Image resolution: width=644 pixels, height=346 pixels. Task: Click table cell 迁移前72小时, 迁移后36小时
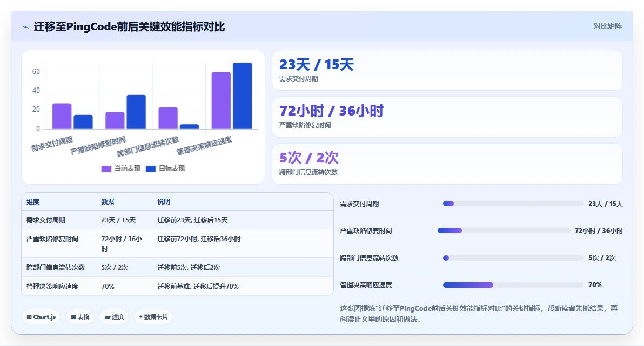[199, 239]
